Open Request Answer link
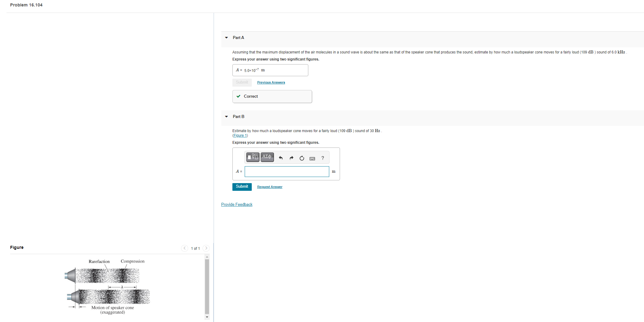644x322 pixels. [x=270, y=187]
